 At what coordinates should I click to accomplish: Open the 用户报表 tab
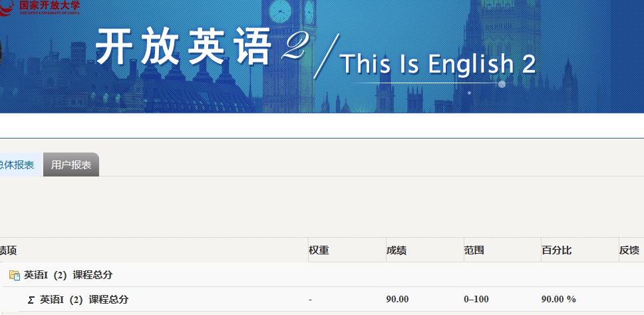[x=71, y=165]
